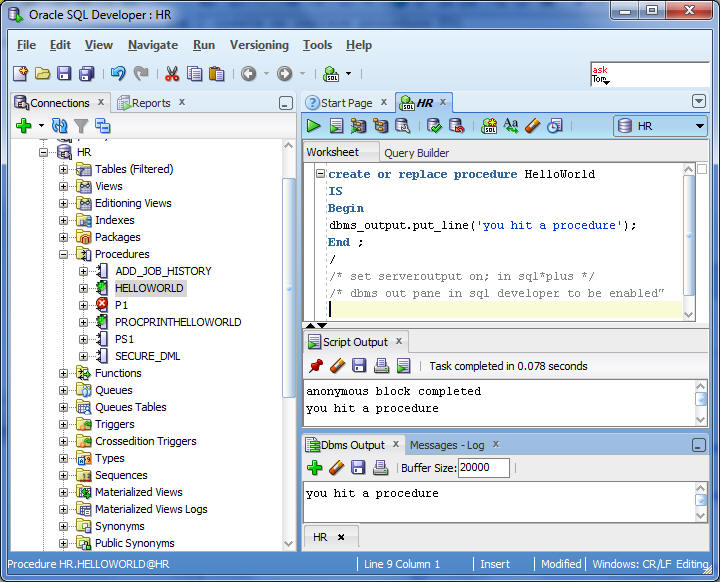
Task: Clear worksheet with eraser icon
Action: pos(533,125)
